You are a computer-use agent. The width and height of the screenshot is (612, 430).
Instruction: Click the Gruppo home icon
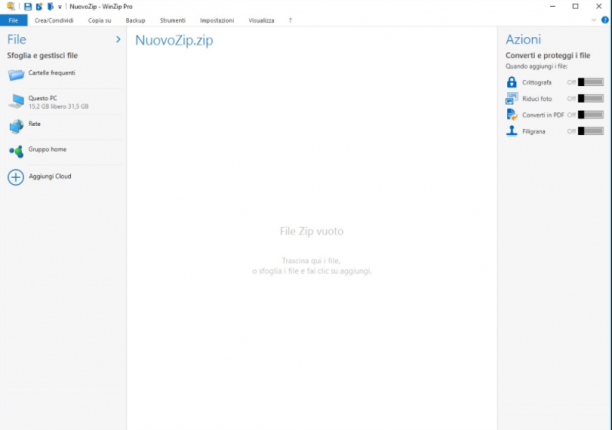(16, 151)
